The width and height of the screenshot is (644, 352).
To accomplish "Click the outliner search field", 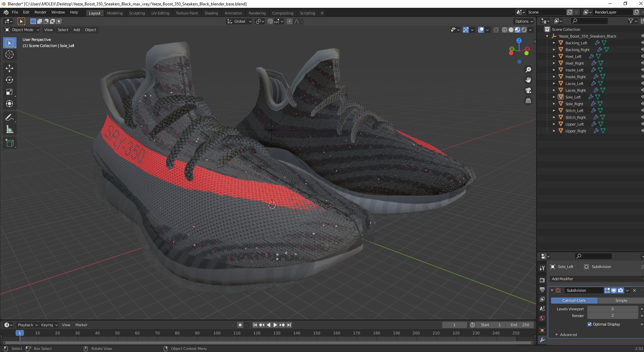I will click(x=589, y=21).
